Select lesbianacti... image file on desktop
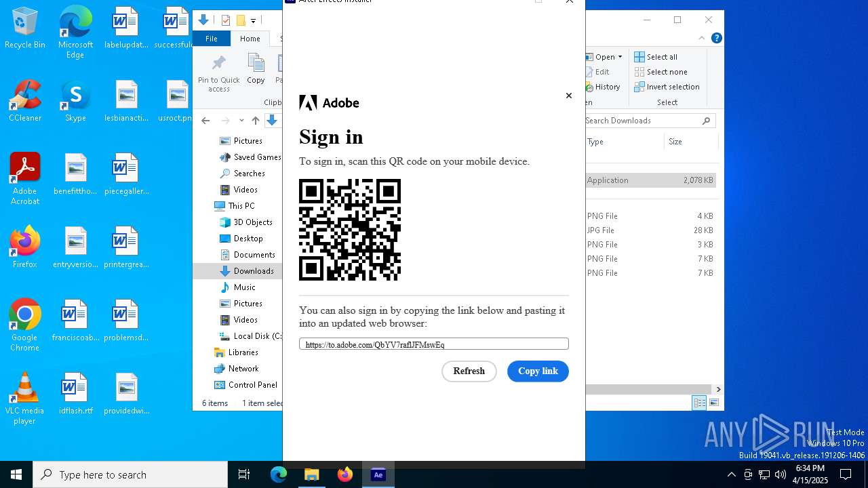The width and height of the screenshot is (868, 488). tap(126, 101)
